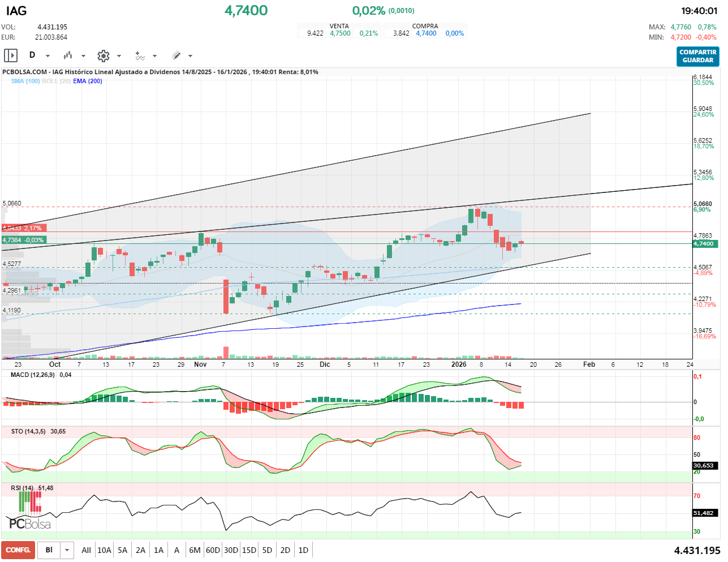Toggle the side panel icon

[x=11, y=55]
